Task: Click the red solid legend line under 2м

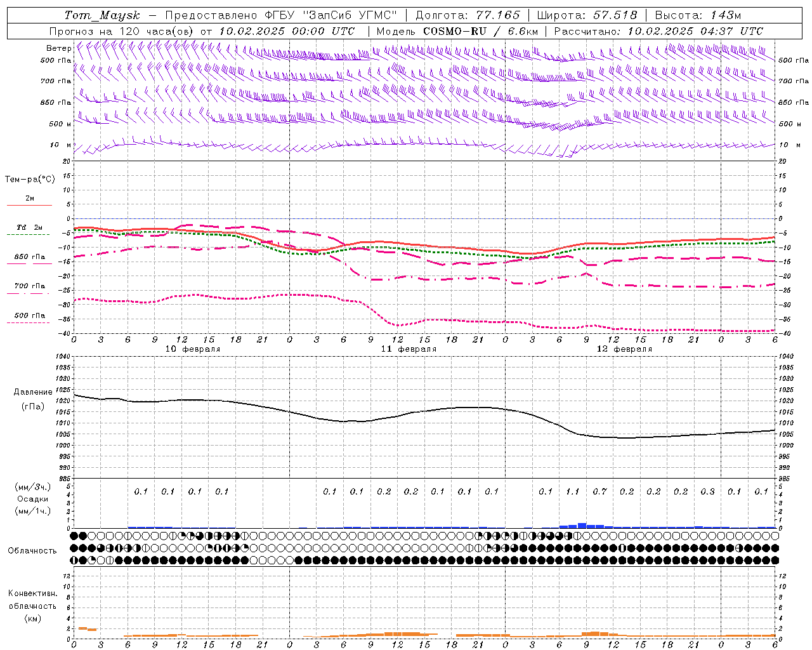Action: 29,205
